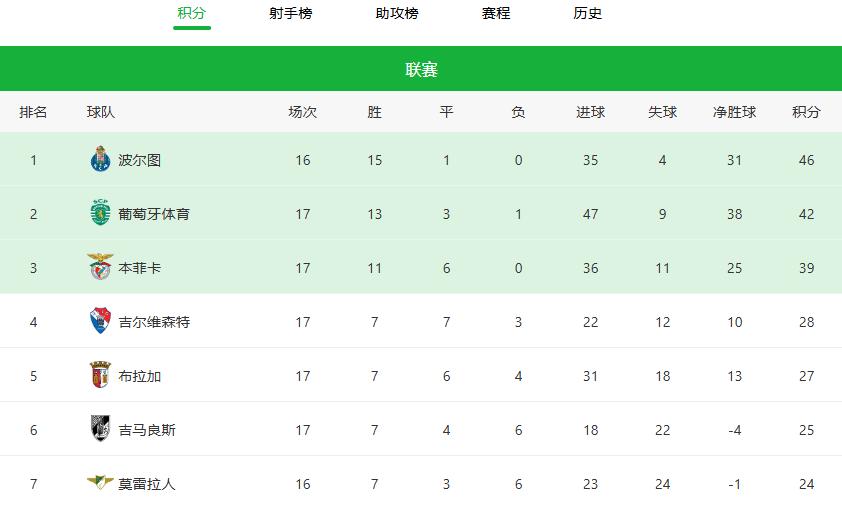The width and height of the screenshot is (842, 507).
Task: Select the active 积分 tab
Action: [x=192, y=13]
